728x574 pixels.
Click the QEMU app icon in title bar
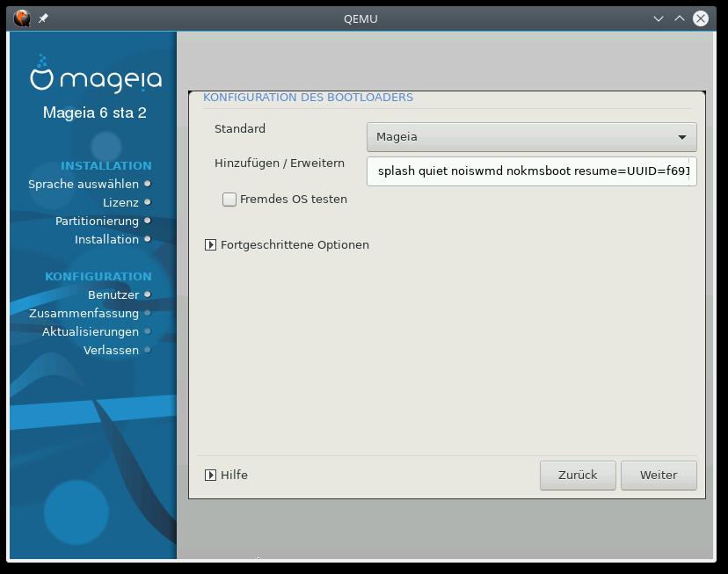point(21,18)
